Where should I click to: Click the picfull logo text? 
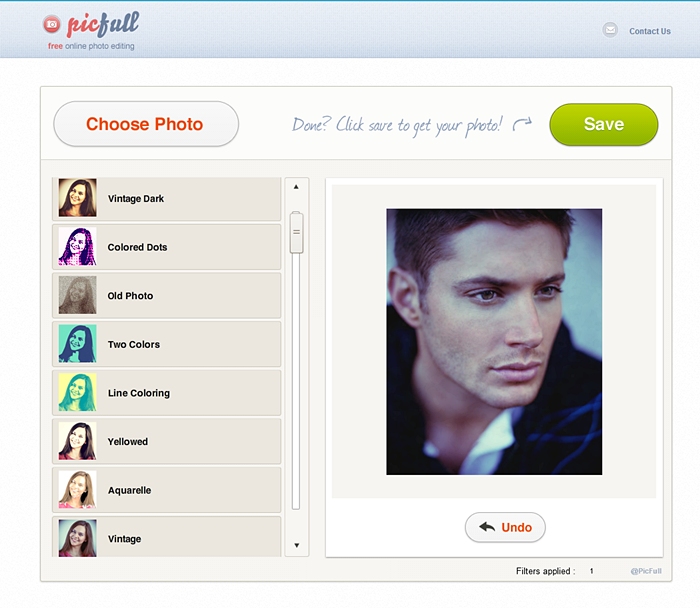(x=103, y=24)
